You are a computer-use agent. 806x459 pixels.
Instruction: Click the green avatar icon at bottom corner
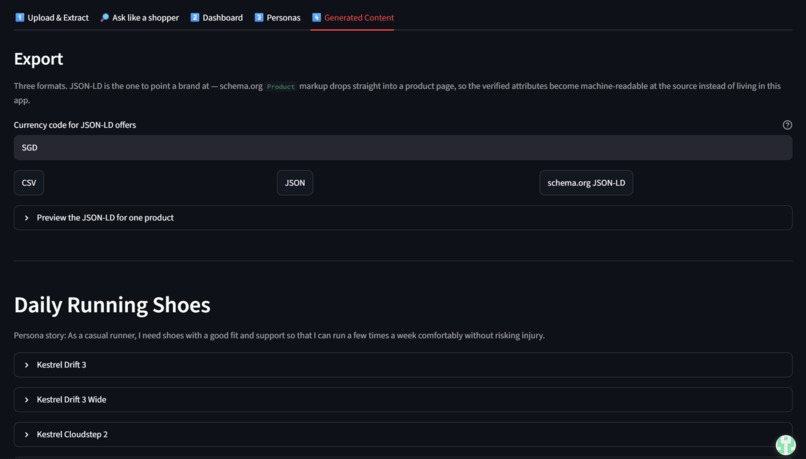point(785,445)
